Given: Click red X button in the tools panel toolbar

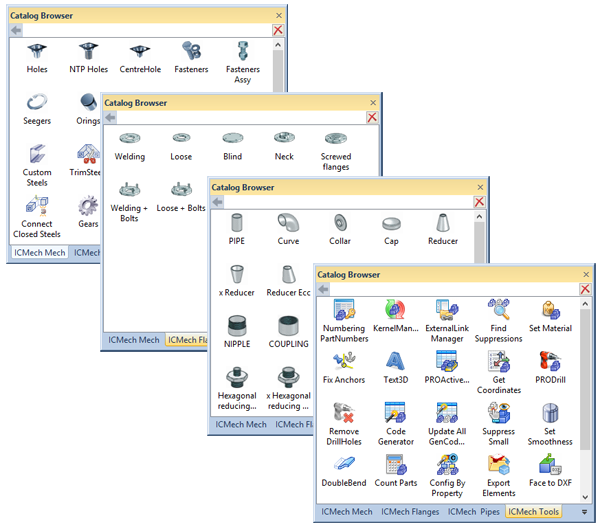Looking at the screenshot, I should pyautogui.click(x=585, y=288).
